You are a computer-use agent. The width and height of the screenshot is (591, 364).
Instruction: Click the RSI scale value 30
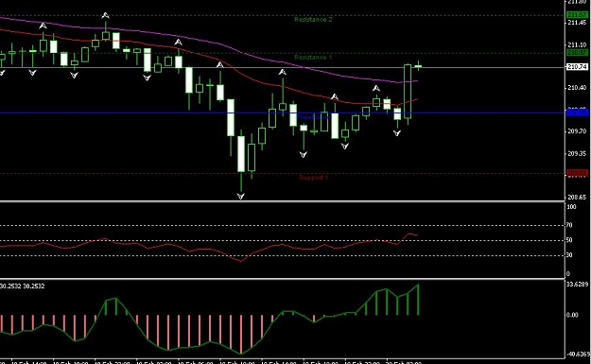[569, 255]
